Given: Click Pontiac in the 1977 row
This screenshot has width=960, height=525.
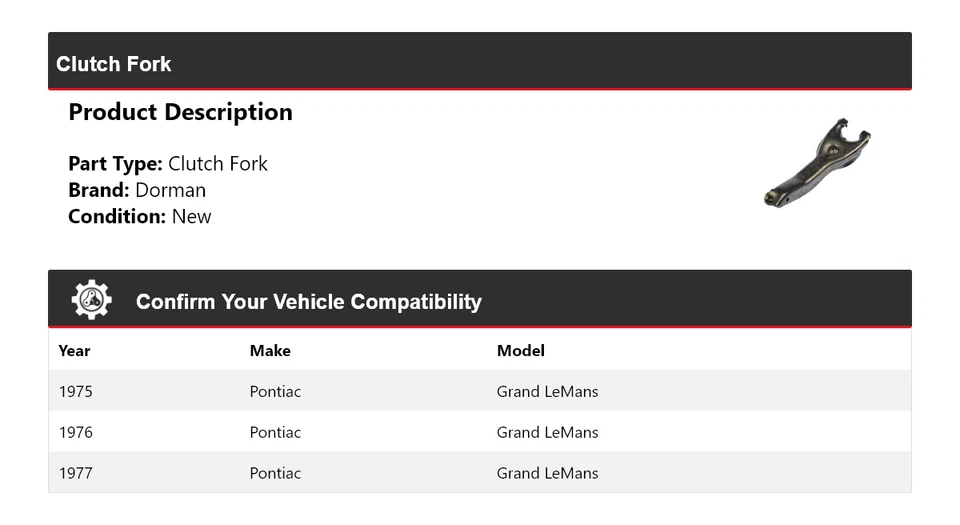Looking at the screenshot, I should click(275, 473).
